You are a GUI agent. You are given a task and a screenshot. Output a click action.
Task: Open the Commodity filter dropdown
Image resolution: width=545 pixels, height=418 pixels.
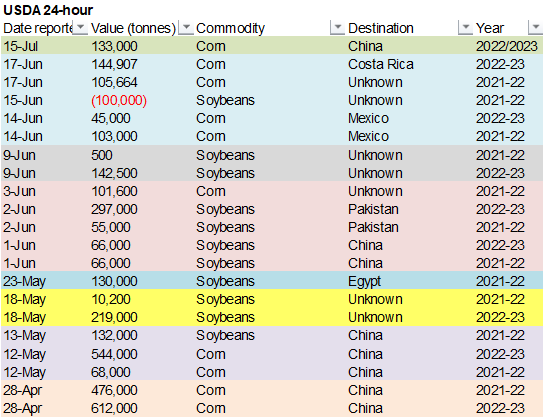point(337,28)
